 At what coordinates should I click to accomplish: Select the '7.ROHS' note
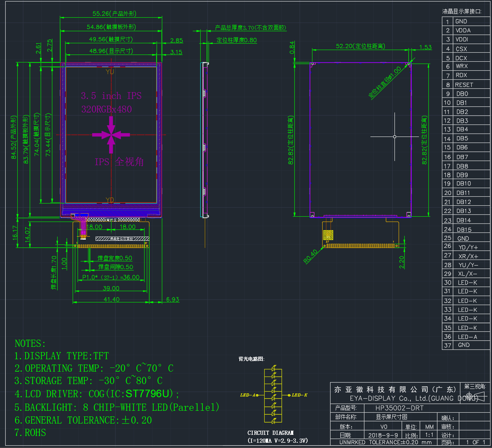coord(30,433)
